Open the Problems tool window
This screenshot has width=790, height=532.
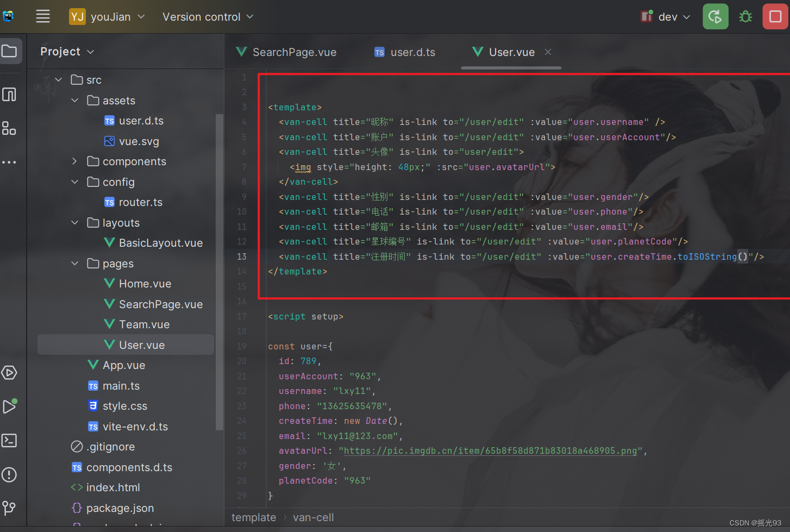point(9,474)
